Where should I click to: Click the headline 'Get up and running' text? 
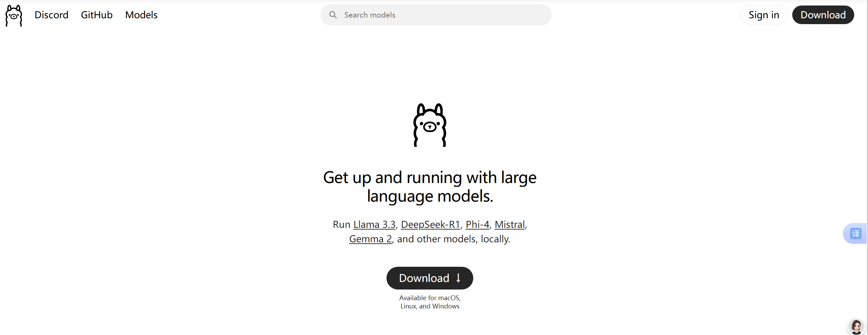[x=430, y=187]
